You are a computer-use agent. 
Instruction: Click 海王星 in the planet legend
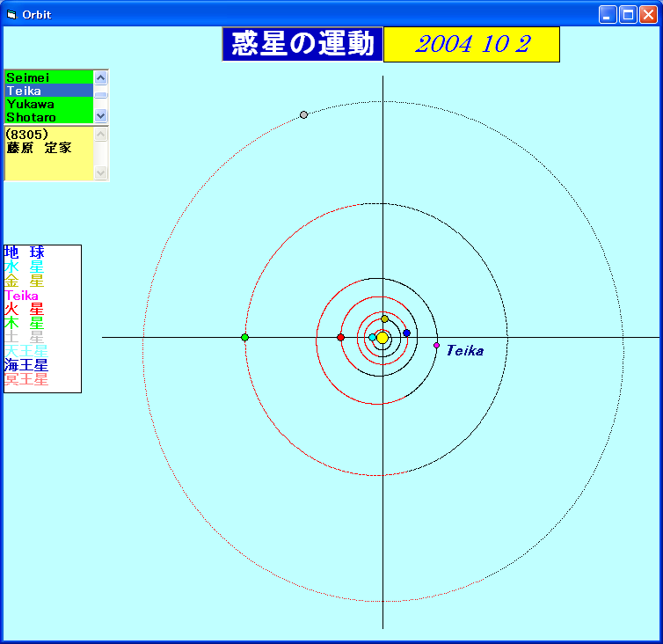26,365
